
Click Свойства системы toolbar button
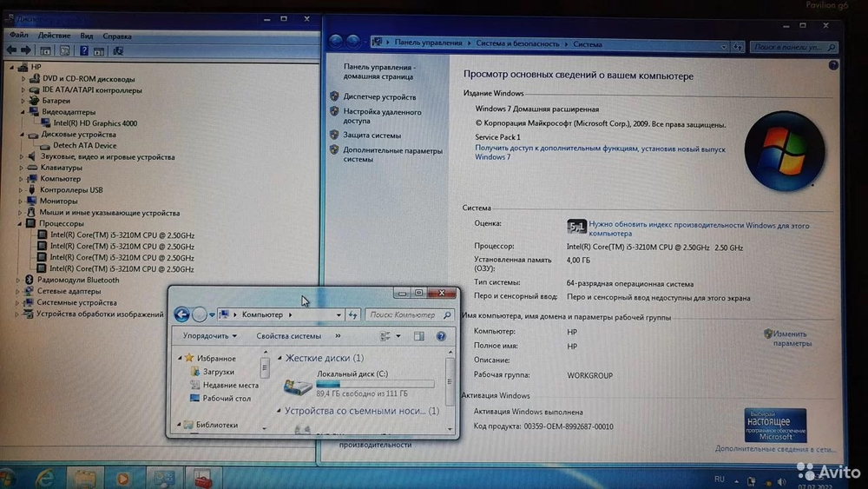pyautogui.click(x=288, y=336)
